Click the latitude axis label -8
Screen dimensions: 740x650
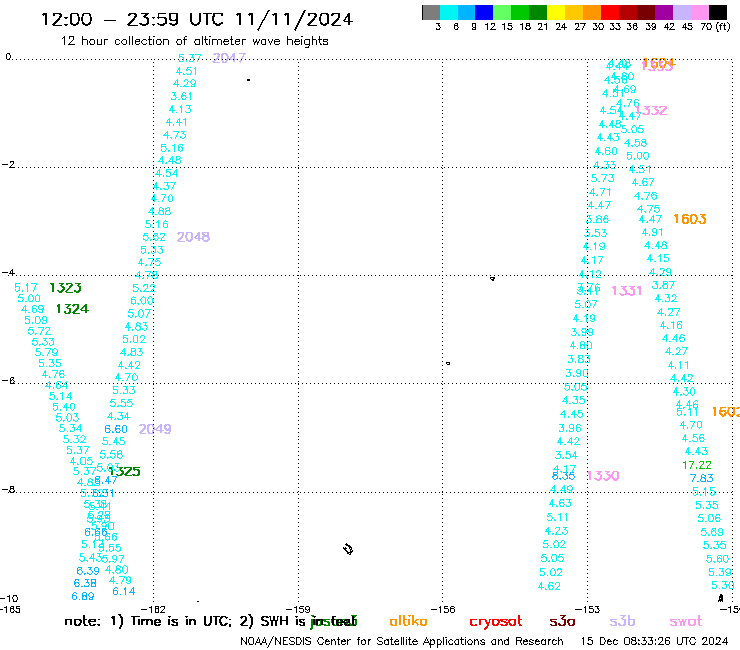coord(8,489)
